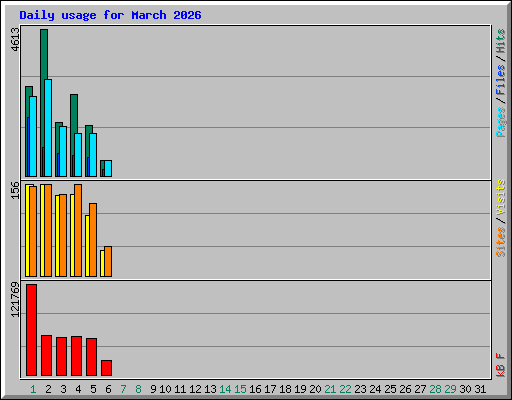Click the orange sites bar for day 3
512x400 pixels.
(63, 235)
